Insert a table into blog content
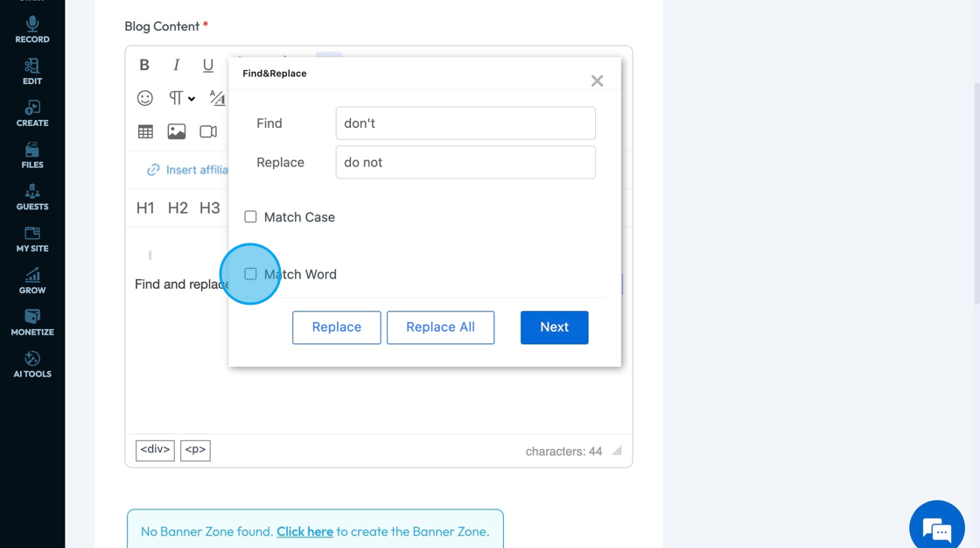Screen dimensions: 980x548 pyautogui.click(x=145, y=131)
